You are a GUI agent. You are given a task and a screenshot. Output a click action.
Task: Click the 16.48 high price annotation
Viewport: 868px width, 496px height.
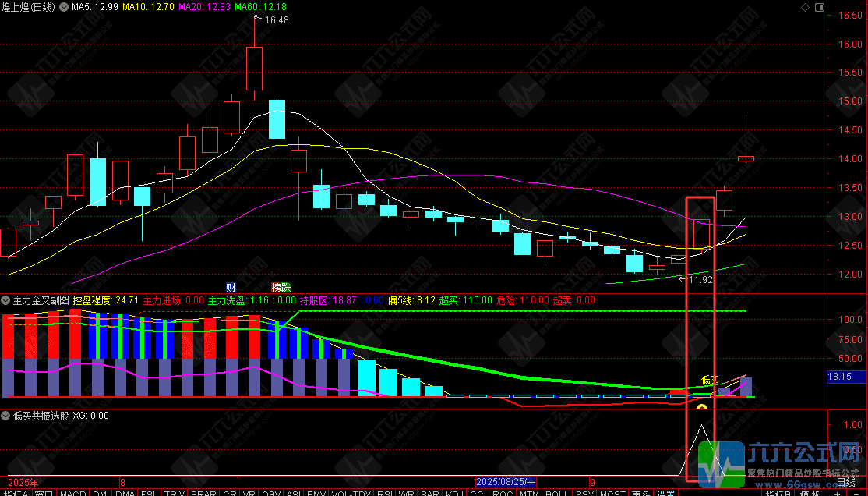point(277,20)
